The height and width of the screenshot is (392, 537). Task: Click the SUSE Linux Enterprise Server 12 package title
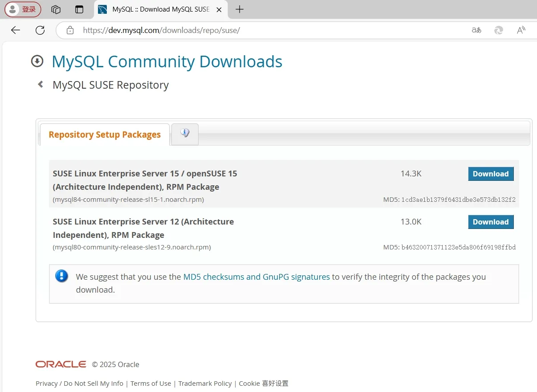(x=143, y=228)
